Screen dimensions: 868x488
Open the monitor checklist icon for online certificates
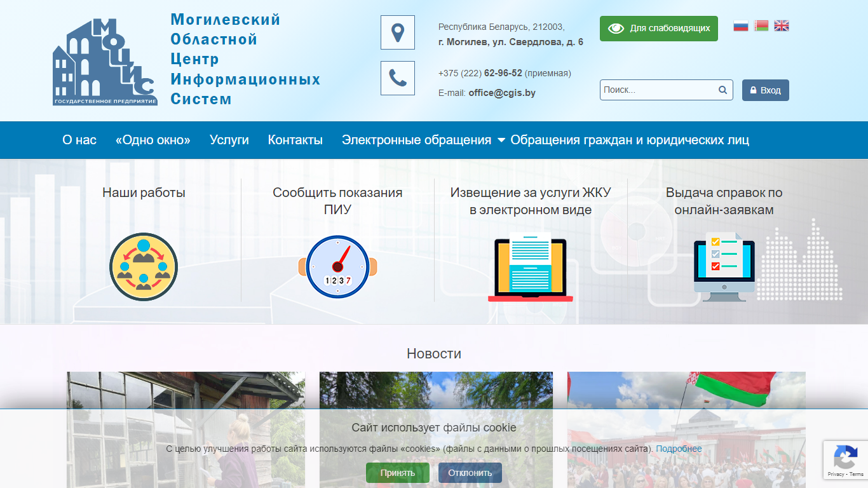point(724,267)
